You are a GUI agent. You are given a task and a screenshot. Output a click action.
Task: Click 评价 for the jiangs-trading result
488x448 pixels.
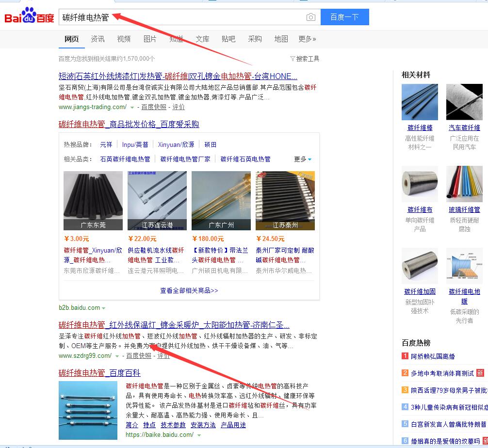[179, 107]
